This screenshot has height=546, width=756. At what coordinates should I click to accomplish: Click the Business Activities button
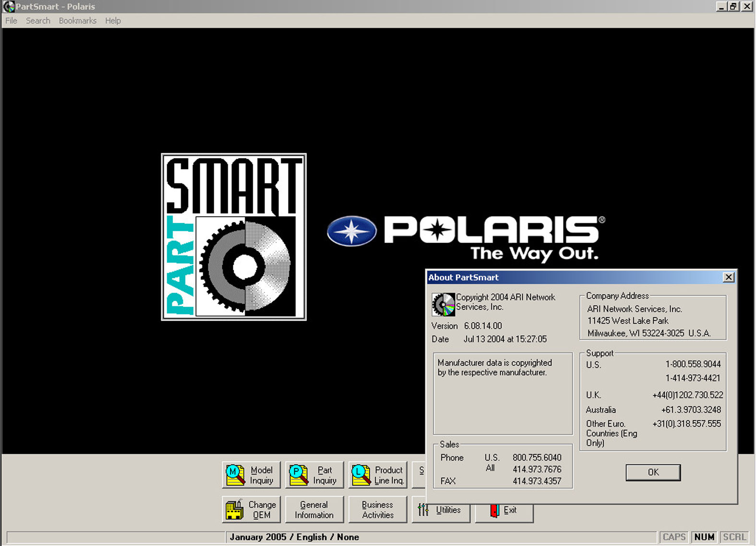click(x=377, y=510)
